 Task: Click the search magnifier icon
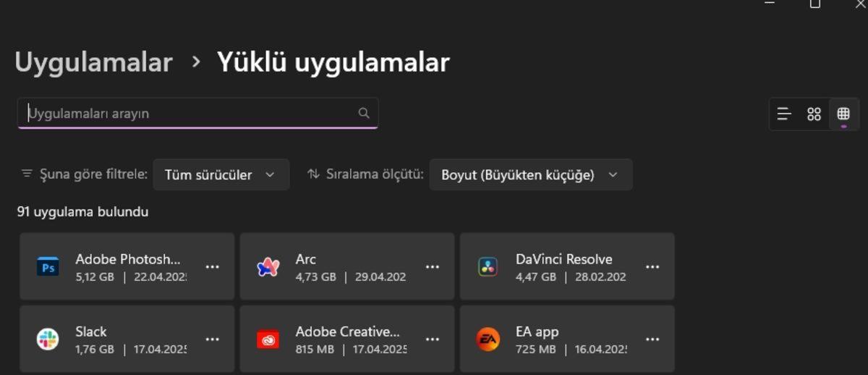tap(364, 113)
